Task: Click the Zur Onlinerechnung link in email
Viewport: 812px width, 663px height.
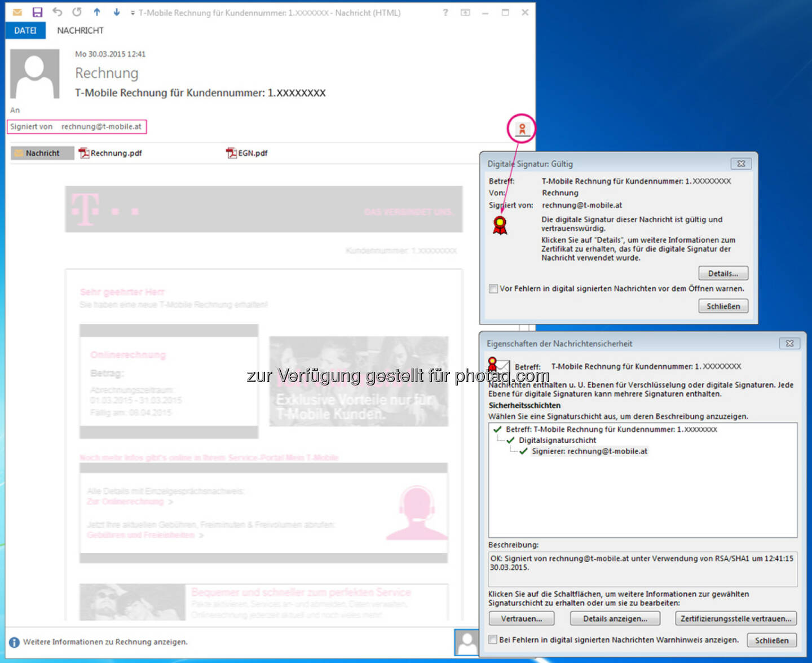Action: (x=125, y=502)
